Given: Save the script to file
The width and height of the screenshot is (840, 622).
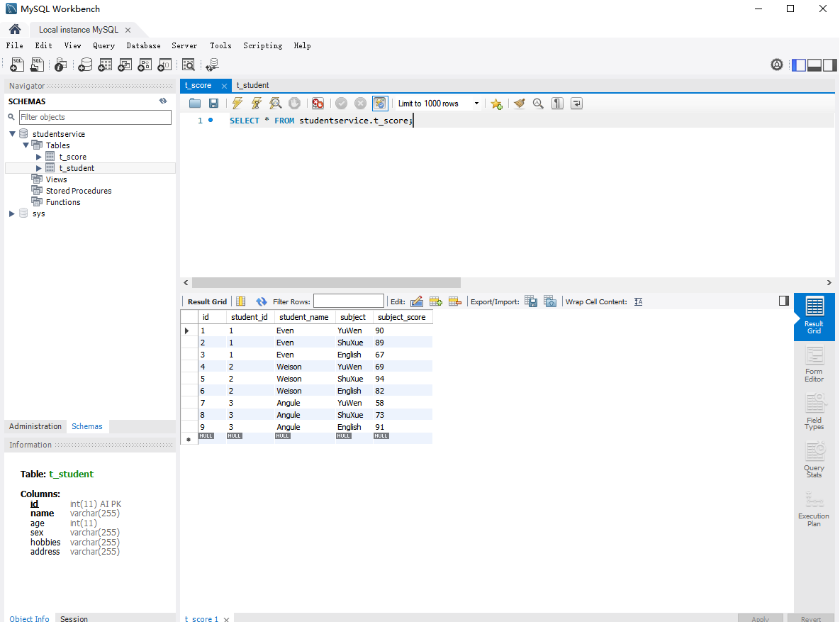Looking at the screenshot, I should [214, 104].
